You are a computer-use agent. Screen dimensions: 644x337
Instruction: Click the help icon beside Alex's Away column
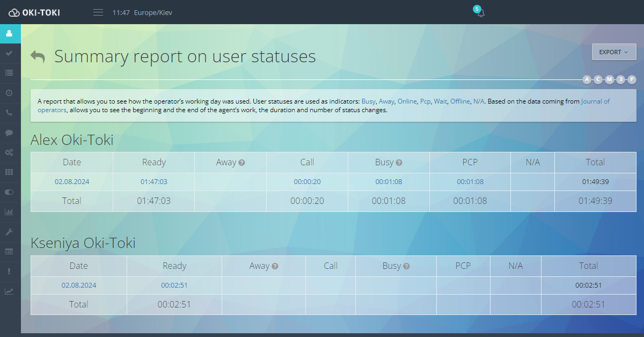coord(241,163)
